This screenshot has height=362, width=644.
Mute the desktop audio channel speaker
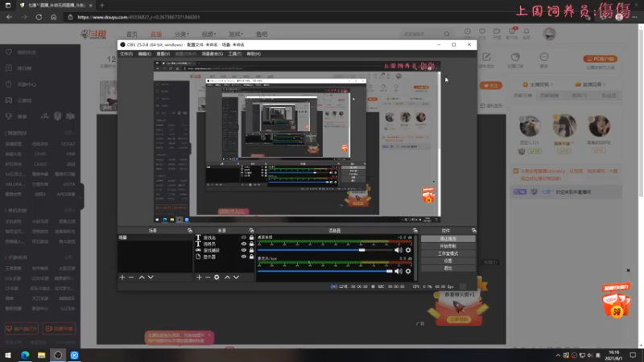[398, 250]
